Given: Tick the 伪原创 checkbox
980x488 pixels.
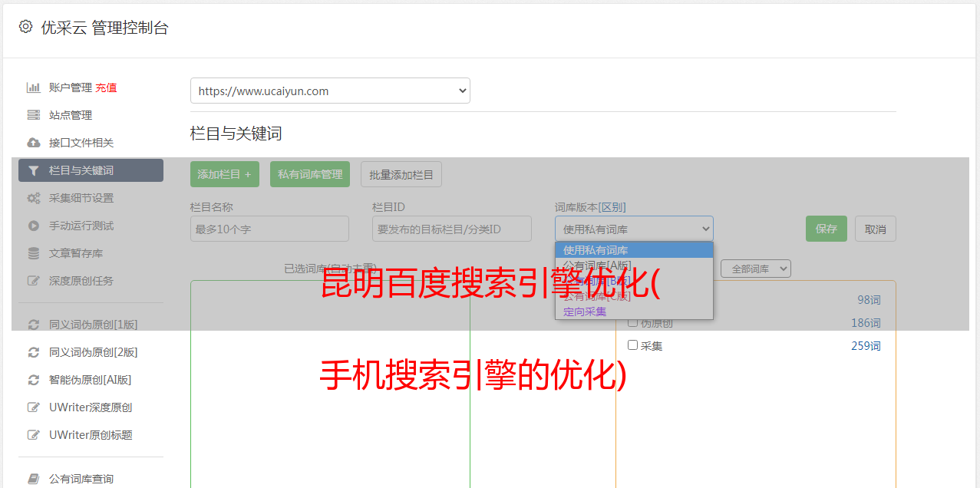Looking at the screenshot, I should pos(633,322).
